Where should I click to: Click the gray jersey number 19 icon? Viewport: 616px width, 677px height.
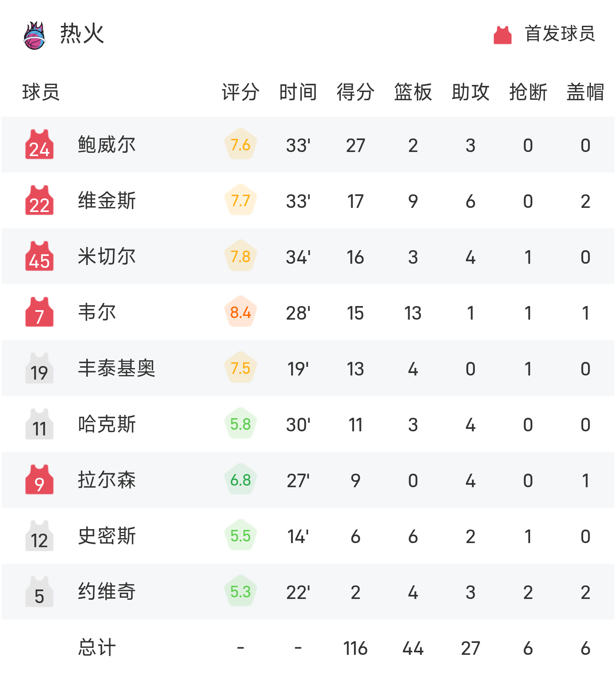point(39,368)
